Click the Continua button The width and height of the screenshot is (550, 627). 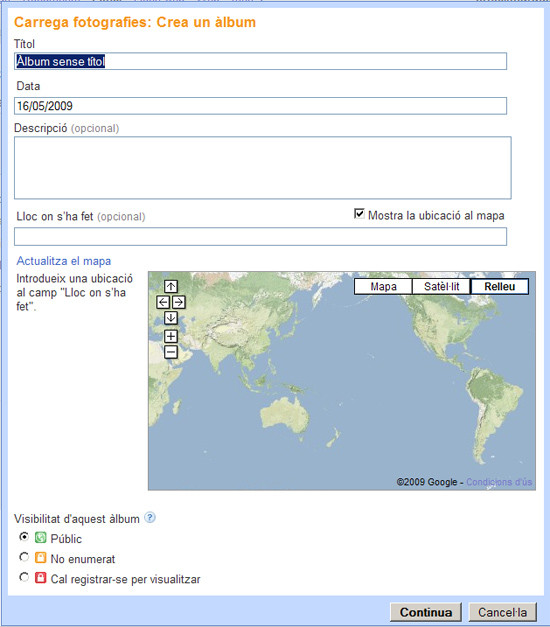[x=426, y=612]
